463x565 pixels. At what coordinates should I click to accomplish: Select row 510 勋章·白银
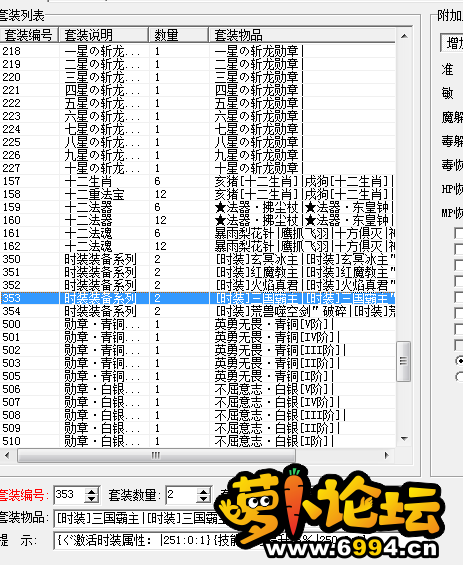[197, 441]
